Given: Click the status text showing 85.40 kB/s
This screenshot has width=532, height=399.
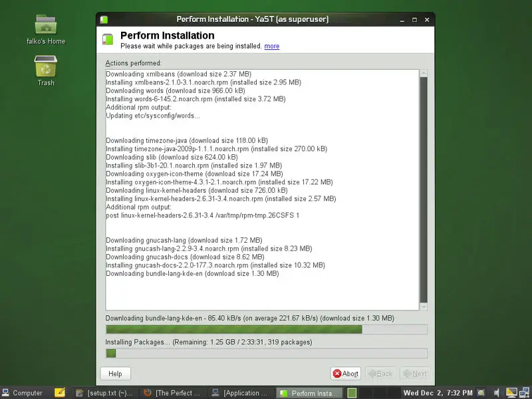Looking at the screenshot, I should 250,319.
